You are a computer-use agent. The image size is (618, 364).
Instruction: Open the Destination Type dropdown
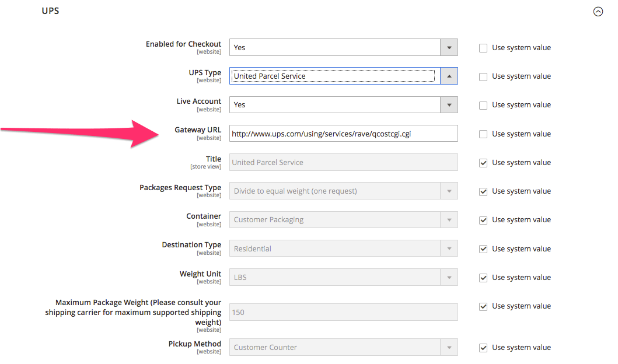click(343, 249)
